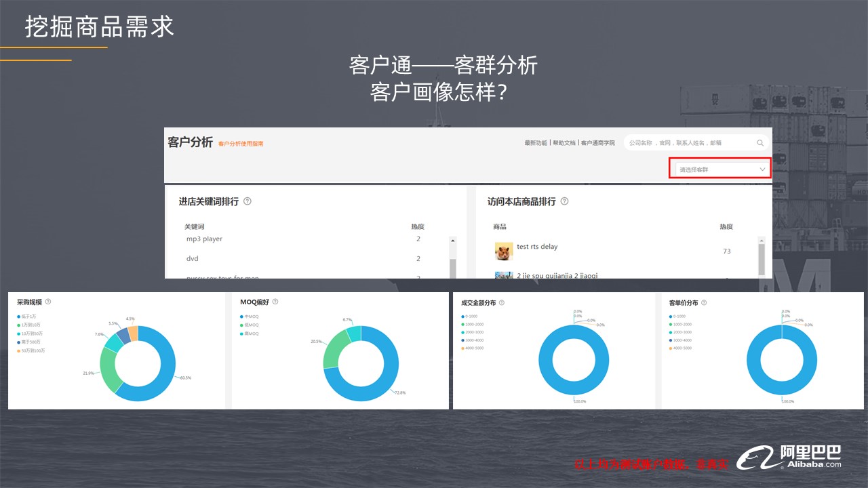Toggle 中MOQ legend entry
The image size is (868, 488).
coord(250,317)
